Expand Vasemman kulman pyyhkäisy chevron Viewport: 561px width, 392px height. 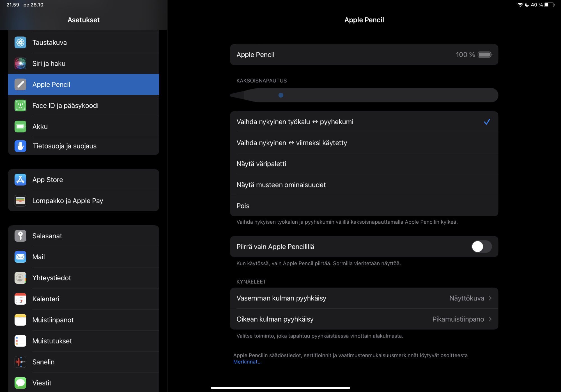click(490, 298)
